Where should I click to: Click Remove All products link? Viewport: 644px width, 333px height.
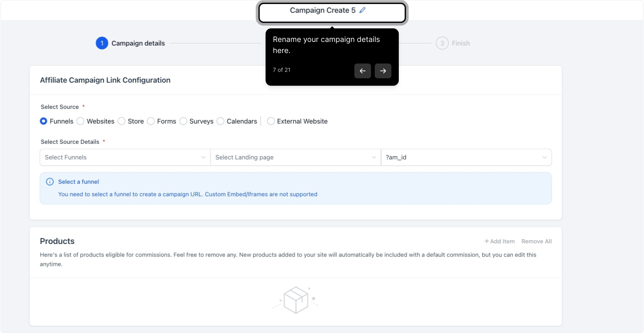click(536, 241)
